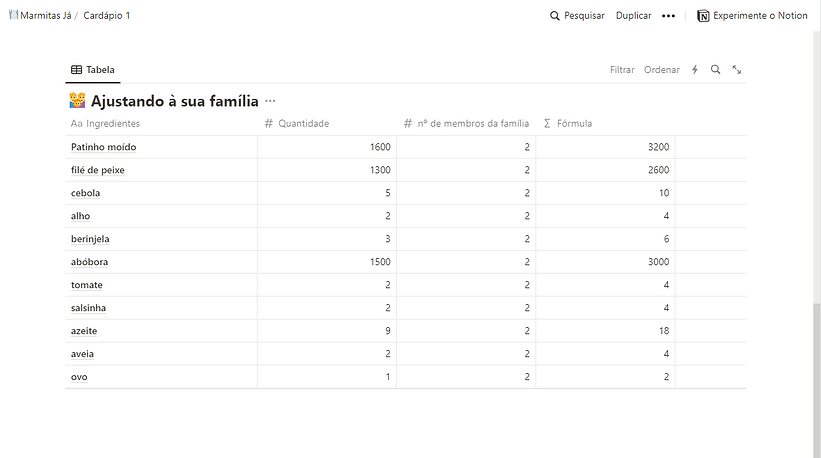Screen dimensions: 821x458
Task: Open the top bar three-dots menu
Action: (669, 16)
